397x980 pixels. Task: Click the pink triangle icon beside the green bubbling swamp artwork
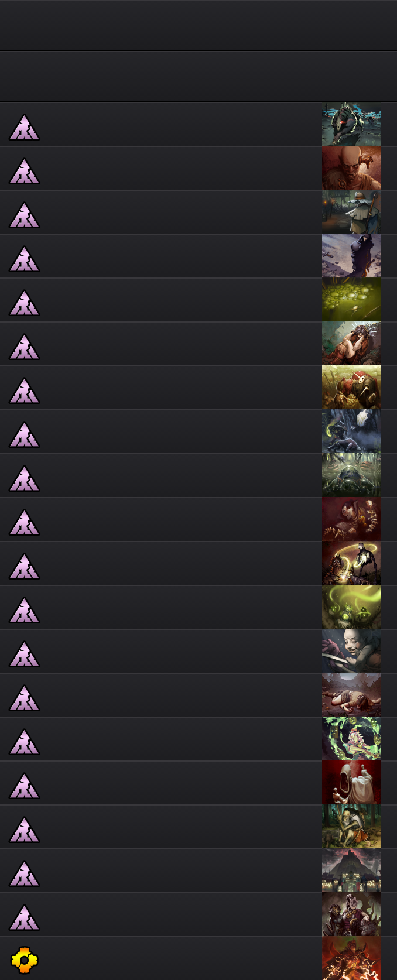(24, 303)
